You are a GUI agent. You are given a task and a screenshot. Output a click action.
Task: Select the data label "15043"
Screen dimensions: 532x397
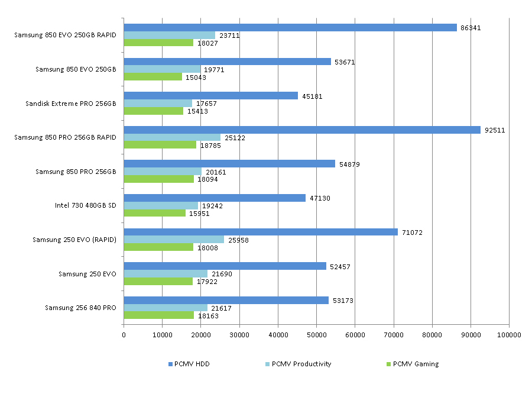(196, 78)
